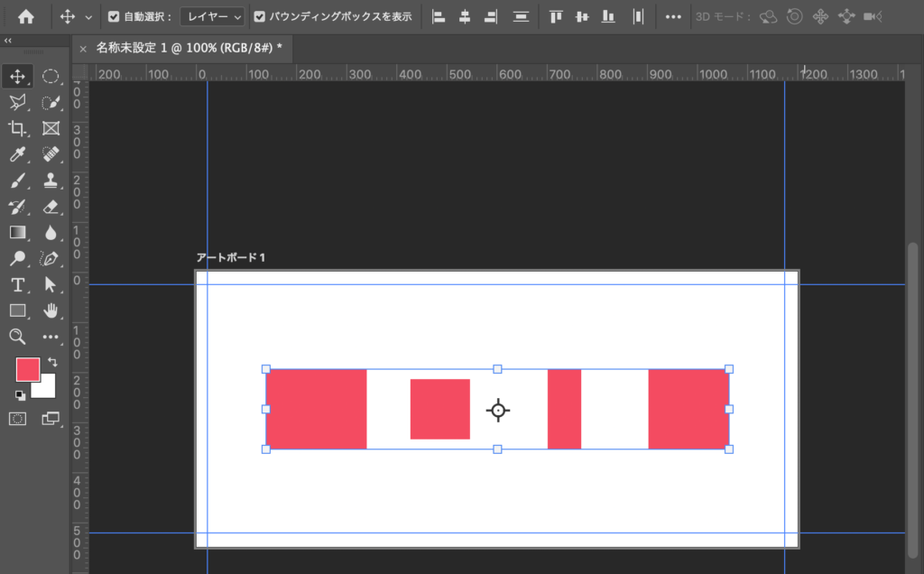The width and height of the screenshot is (924, 574).
Task: Pick the Brush tool
Action: tap(17, 181)
